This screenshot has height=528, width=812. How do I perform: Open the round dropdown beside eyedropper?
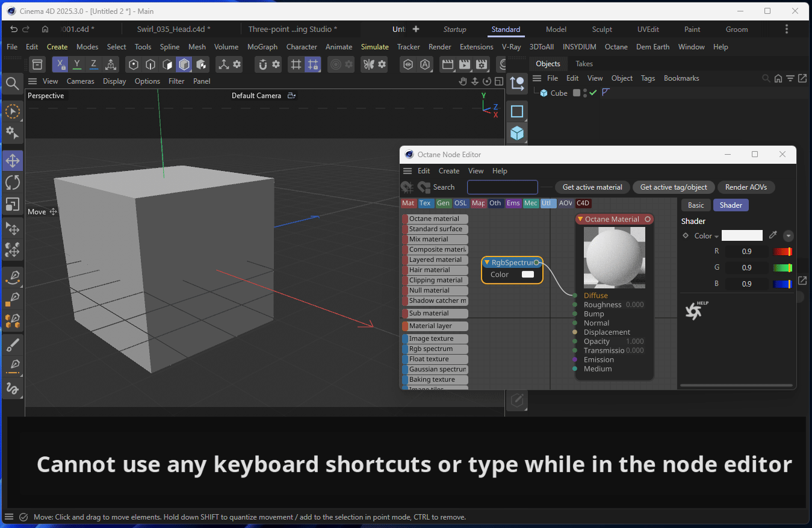pos(788,236)
